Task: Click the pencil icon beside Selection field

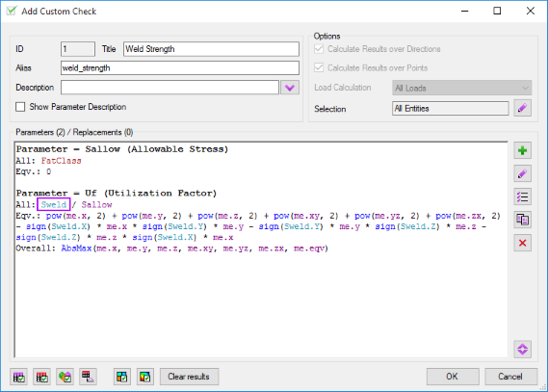Action: (523, 108)
